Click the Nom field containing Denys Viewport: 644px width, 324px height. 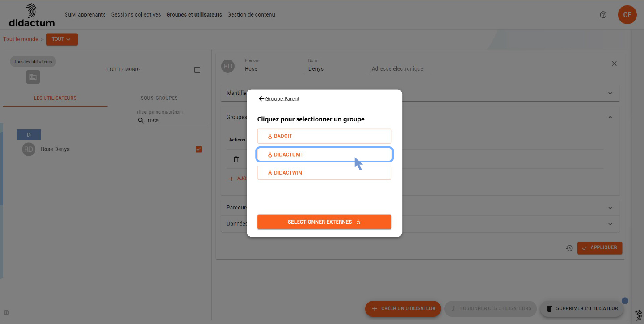tap(338, 69)
